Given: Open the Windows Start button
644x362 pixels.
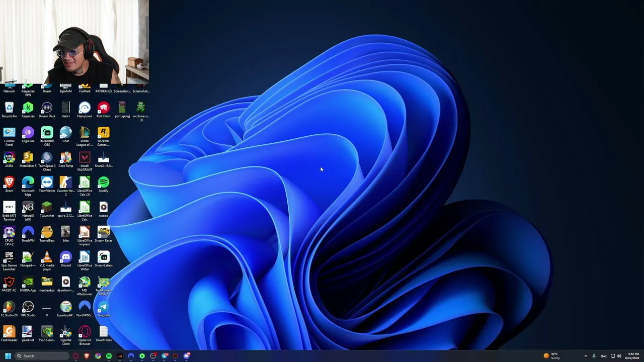Looking at the screenshot, I should click(x=8, y=356).
